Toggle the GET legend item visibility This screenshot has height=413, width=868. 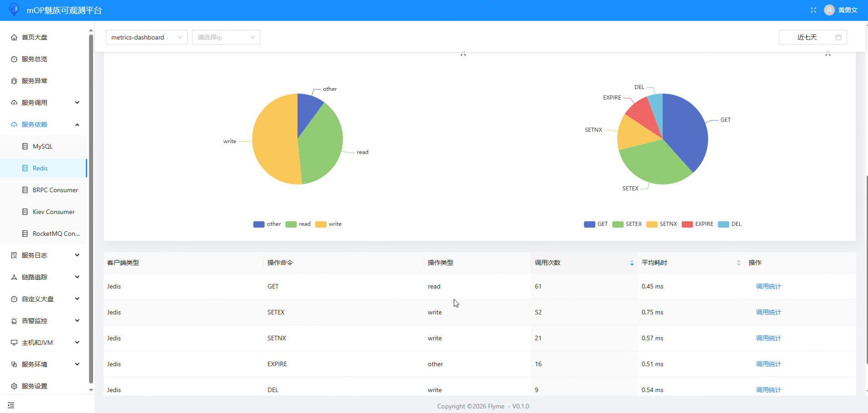point(596,224)
